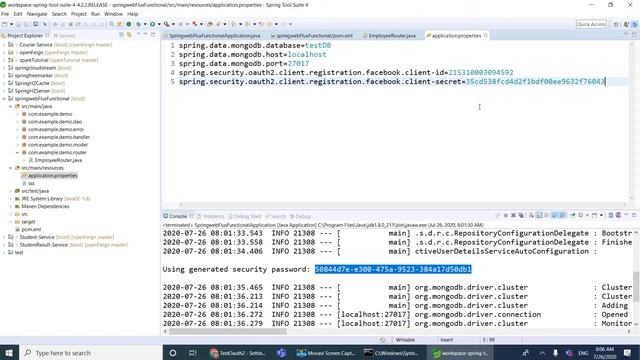Open the File menu

click(x=5, y=14)
